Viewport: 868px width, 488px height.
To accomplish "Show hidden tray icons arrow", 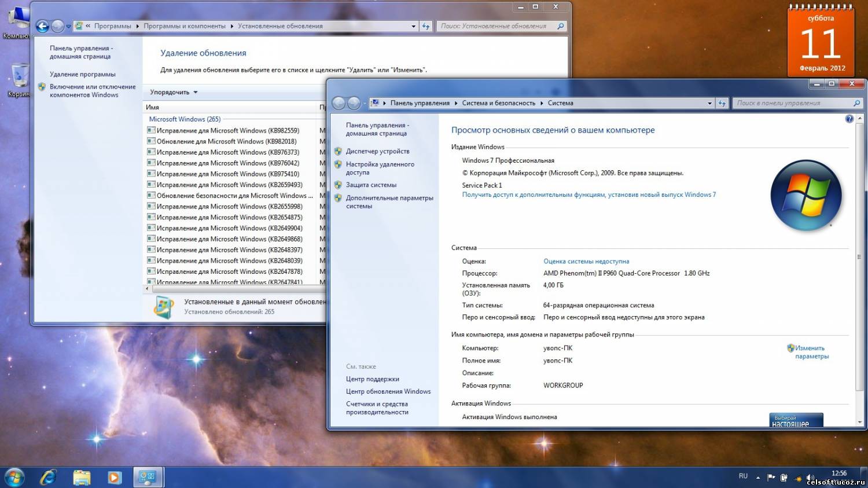I will tap(758, 478).
